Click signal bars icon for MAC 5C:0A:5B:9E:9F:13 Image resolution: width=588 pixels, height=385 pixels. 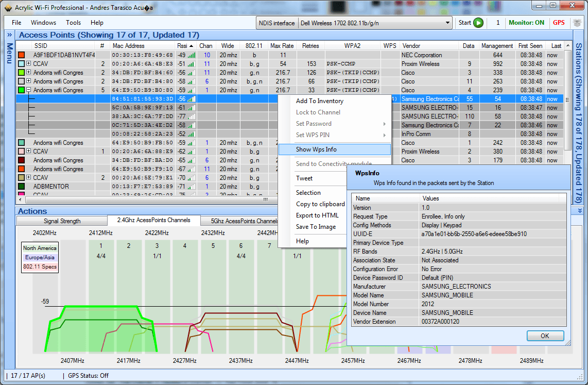click(192, 108)
